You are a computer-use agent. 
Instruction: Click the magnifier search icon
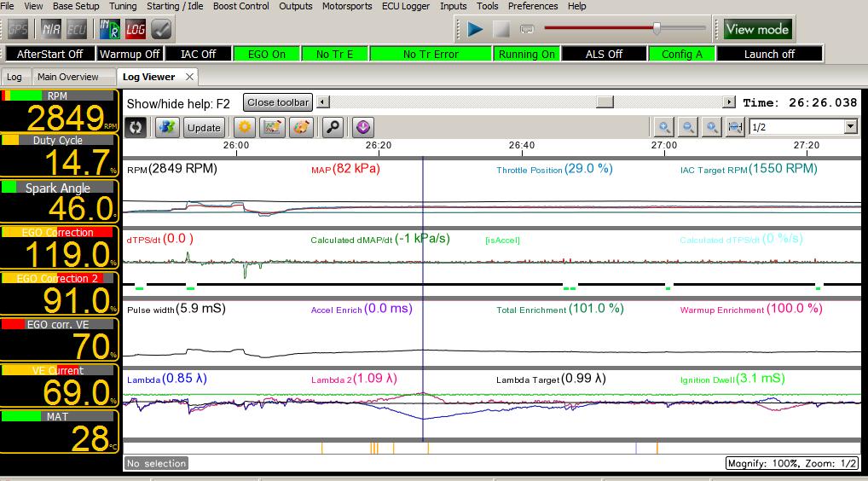click(333, 127)
